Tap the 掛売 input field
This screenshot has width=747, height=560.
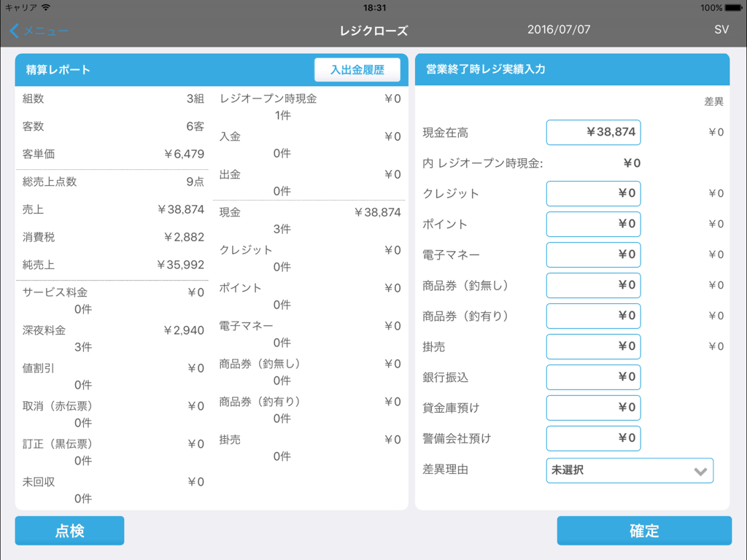pos(593,347)
